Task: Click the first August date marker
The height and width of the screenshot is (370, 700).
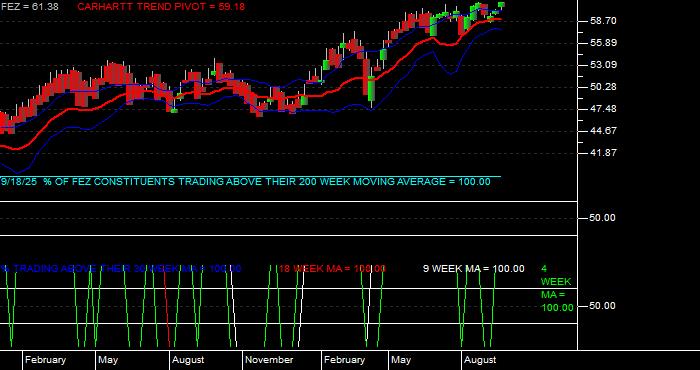Action: 188,360
